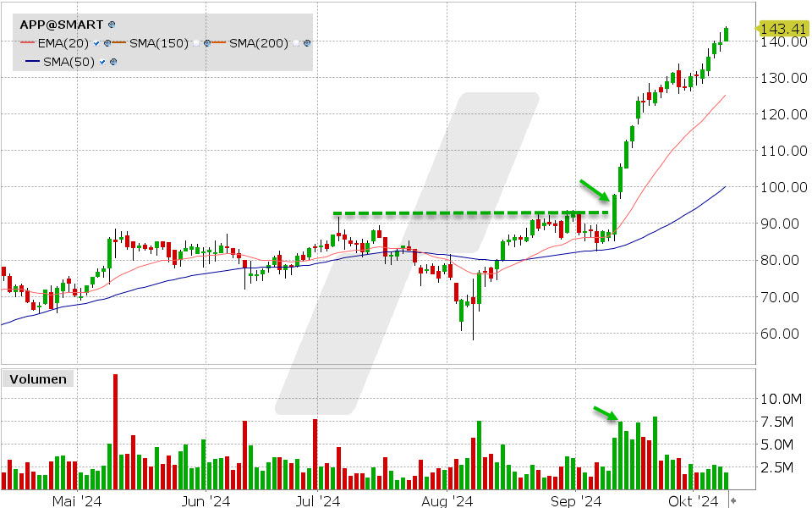The image size is (812, 508).
Task: Click the Mai '24 date label
Action: (77, 501)
